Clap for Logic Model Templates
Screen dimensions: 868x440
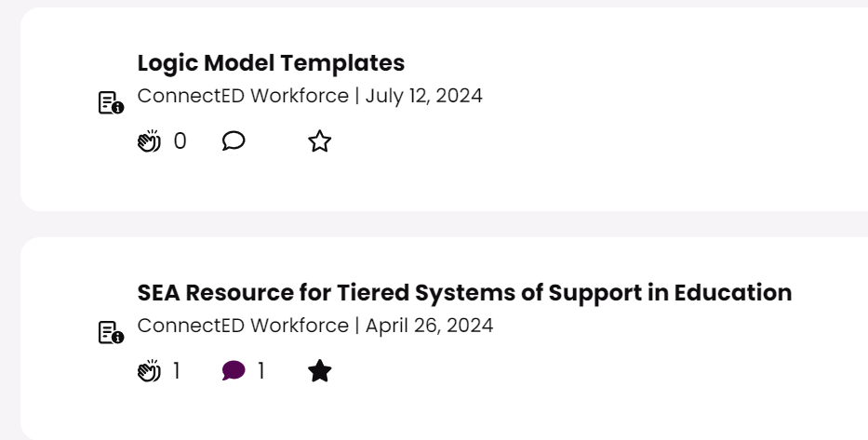point(149,141)
